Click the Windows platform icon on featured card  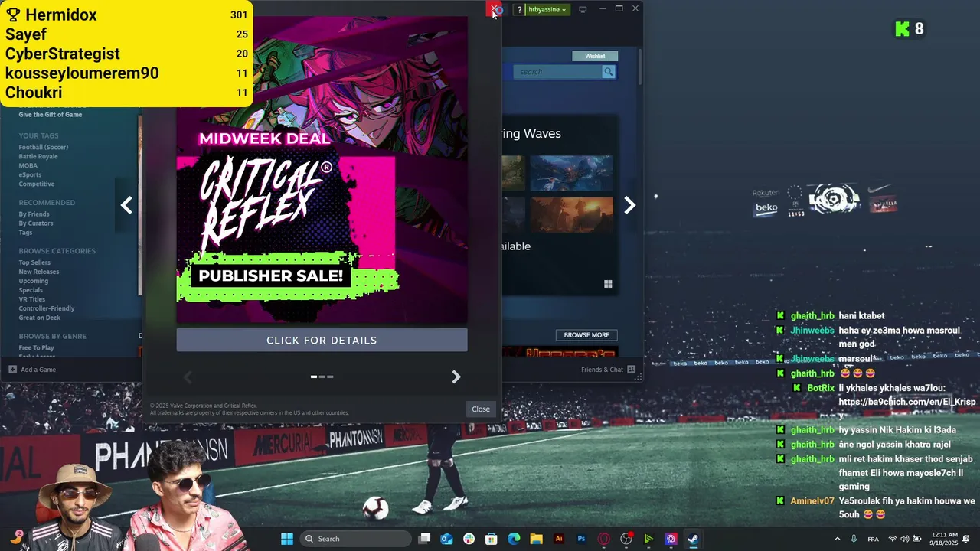coord(608,284)
